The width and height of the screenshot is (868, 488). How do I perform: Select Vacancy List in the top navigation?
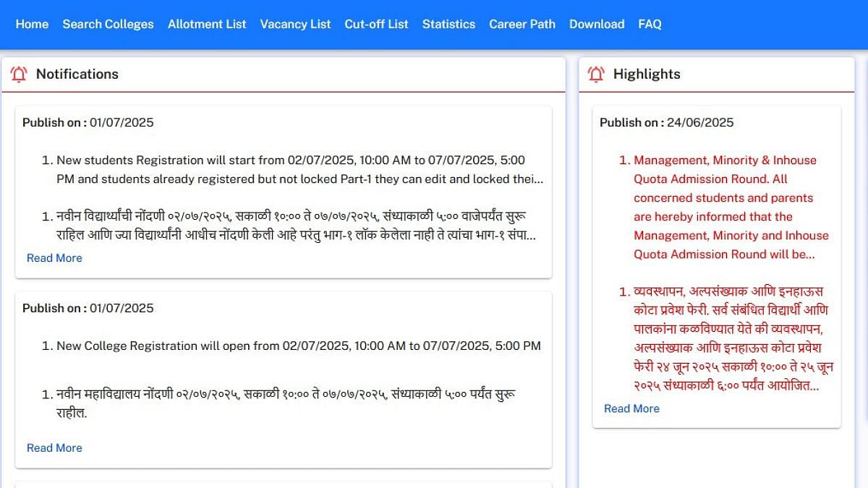coord(295,24)
